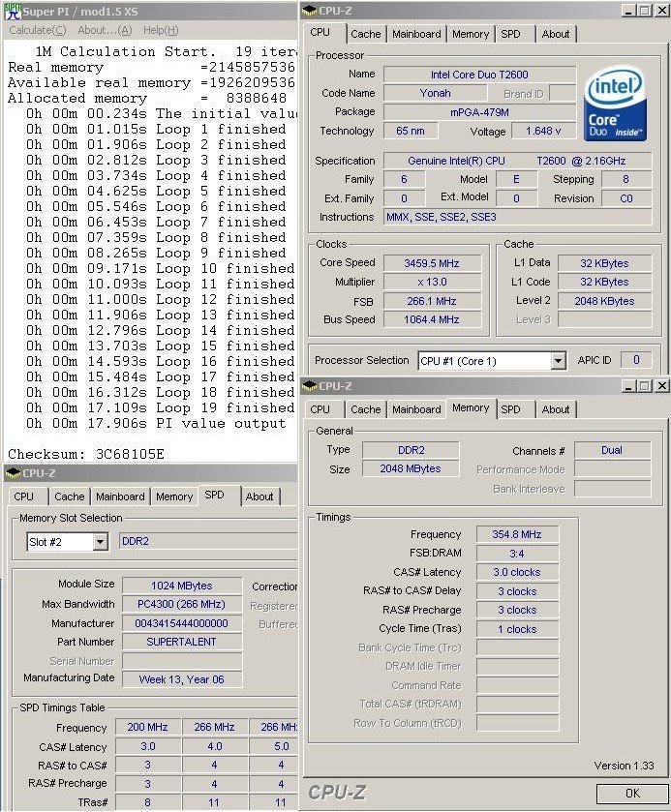The image size is (671, 812).
Task: Switch to Cache tab in top CPU-Z window
Action: [366, 34]
